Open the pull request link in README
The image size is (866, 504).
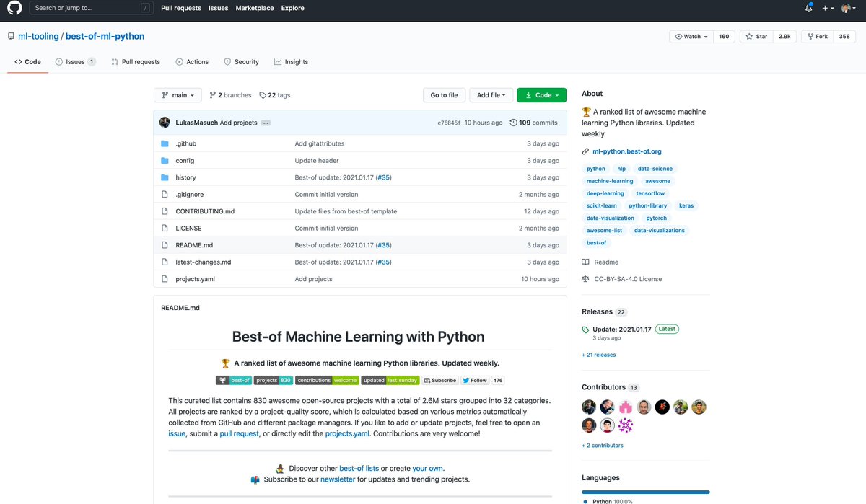(240, 433)
